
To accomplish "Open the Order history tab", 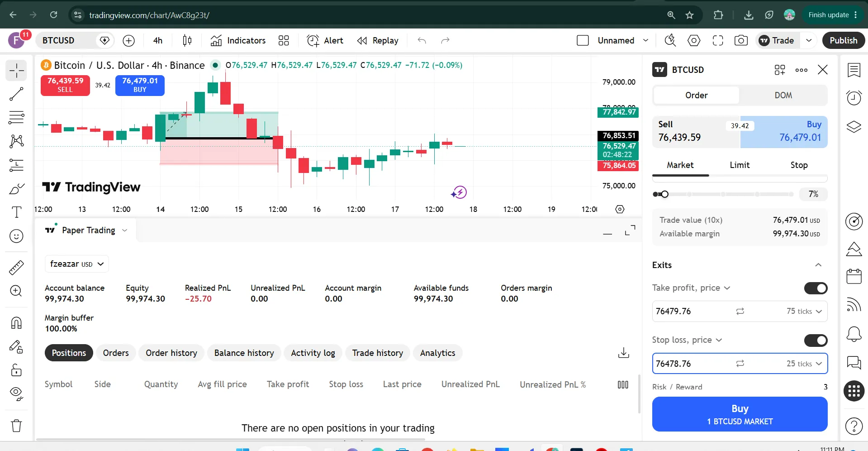I will tap(171, 353).
